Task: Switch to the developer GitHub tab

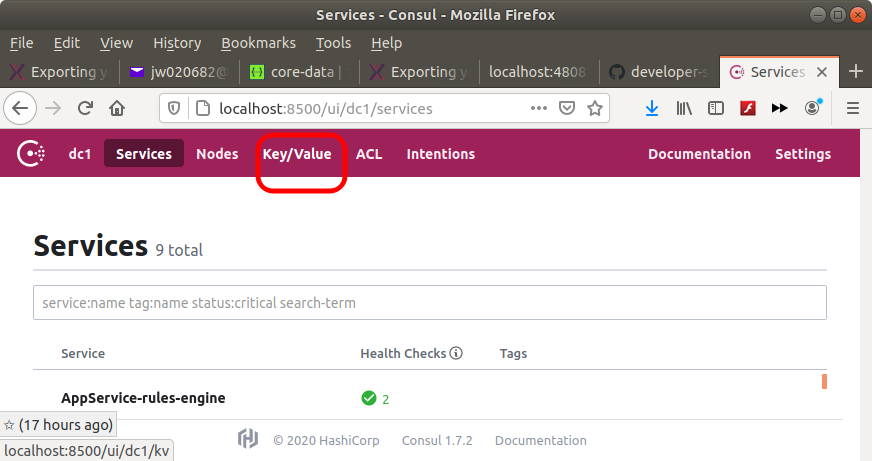Action: point(658,72)
